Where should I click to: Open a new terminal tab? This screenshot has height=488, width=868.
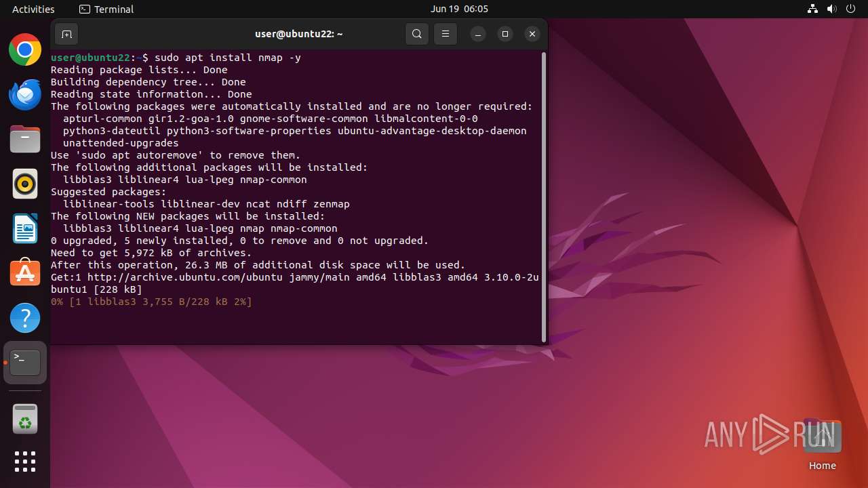66,34
